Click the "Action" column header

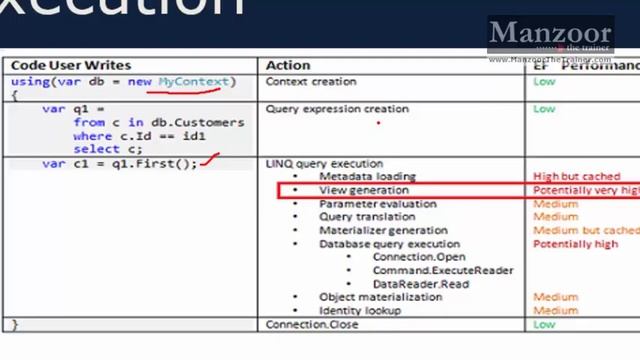point(288,65)
